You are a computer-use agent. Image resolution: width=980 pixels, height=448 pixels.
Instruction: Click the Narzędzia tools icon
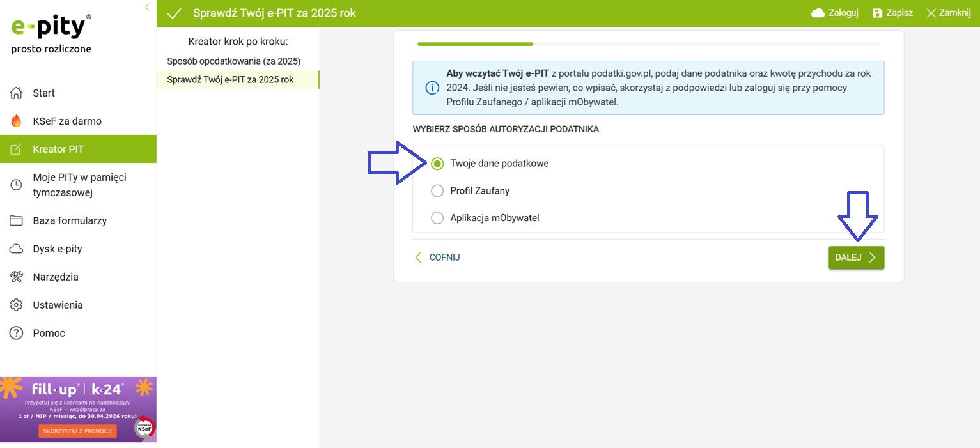[x=17, y=277]
